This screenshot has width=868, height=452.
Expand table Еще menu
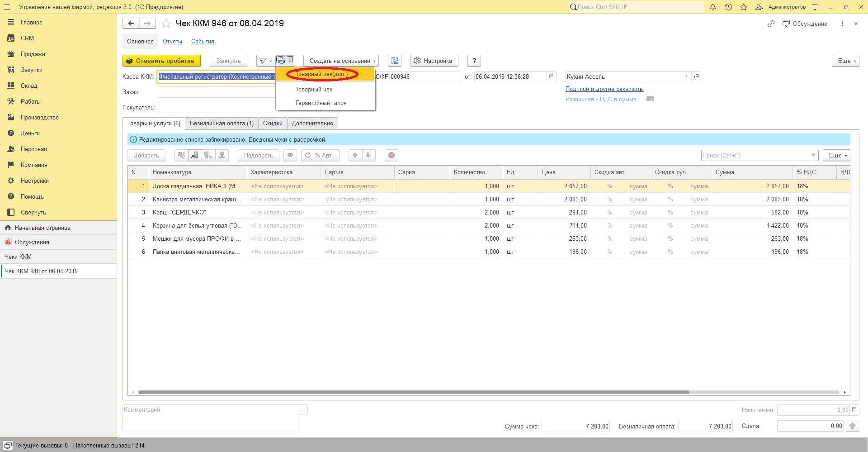click(x=837, y=155)
